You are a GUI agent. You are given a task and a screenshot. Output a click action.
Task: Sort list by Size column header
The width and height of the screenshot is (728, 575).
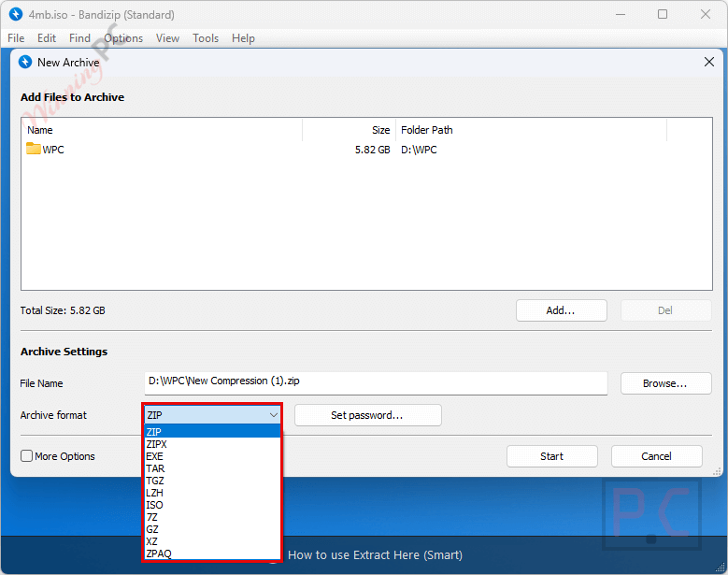350,130
